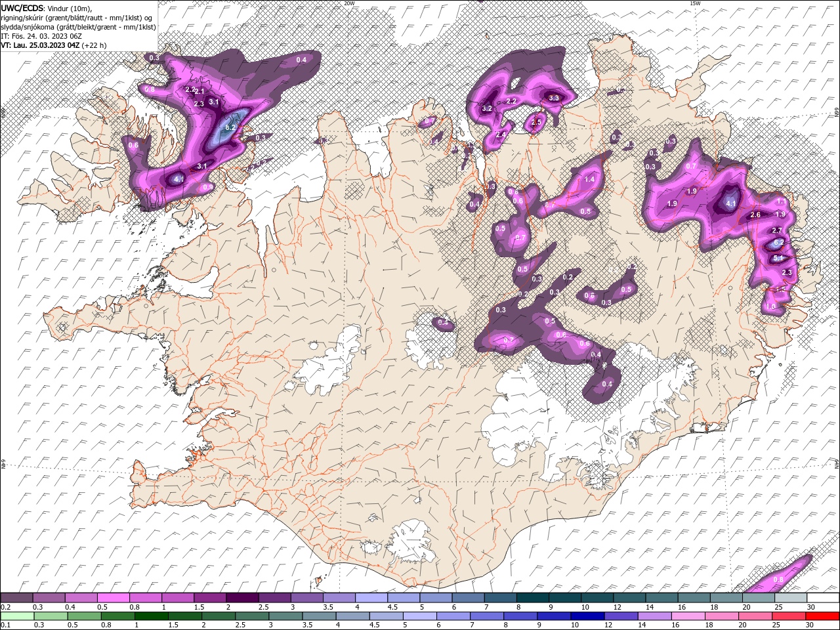The height and width of the screenshot is (630, 840).
Task: Pick the light pink rain swatch at 16
Action: point(688,616)
